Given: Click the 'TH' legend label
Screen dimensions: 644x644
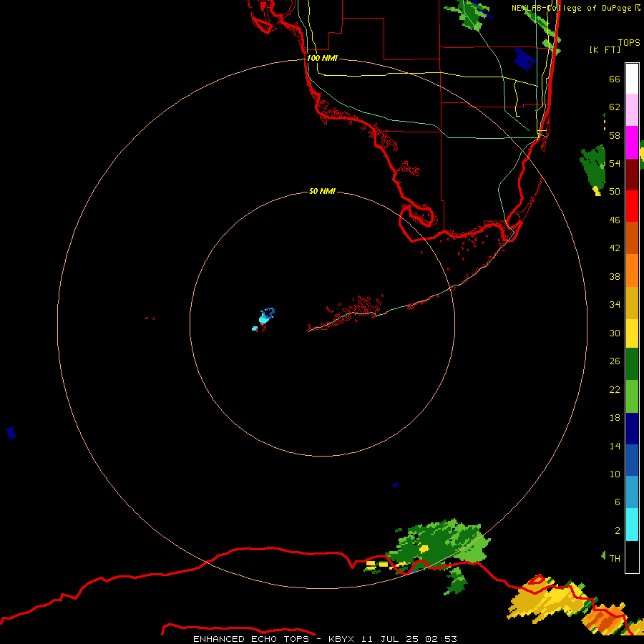Looking at the screenshot, I should pyautogui.click(x=615, y=559).
